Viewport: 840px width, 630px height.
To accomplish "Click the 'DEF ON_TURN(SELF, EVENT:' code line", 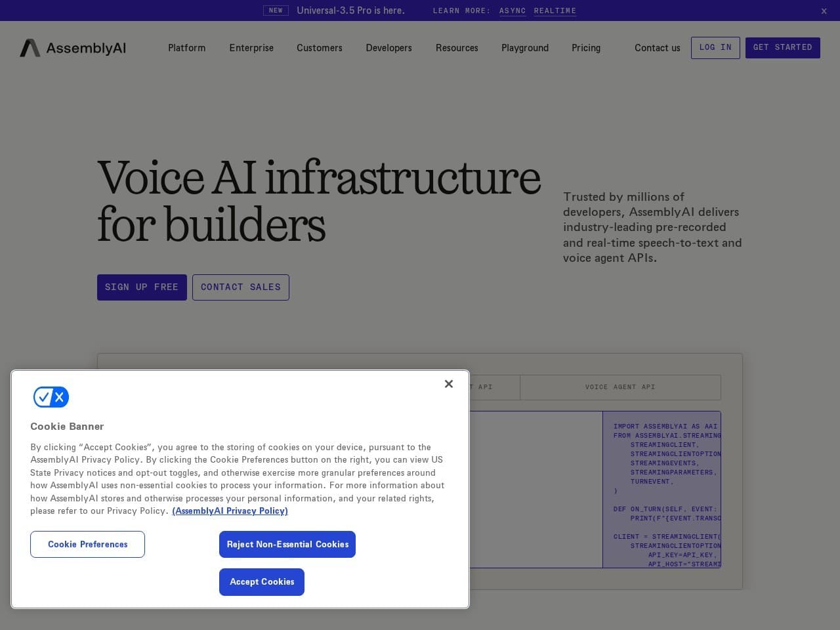I will pos(665,509).
